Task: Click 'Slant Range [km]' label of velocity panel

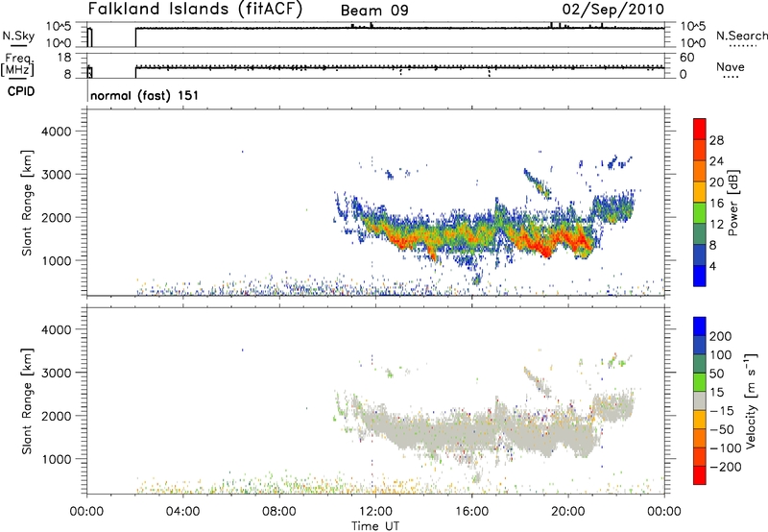Action: click(27, 401)
